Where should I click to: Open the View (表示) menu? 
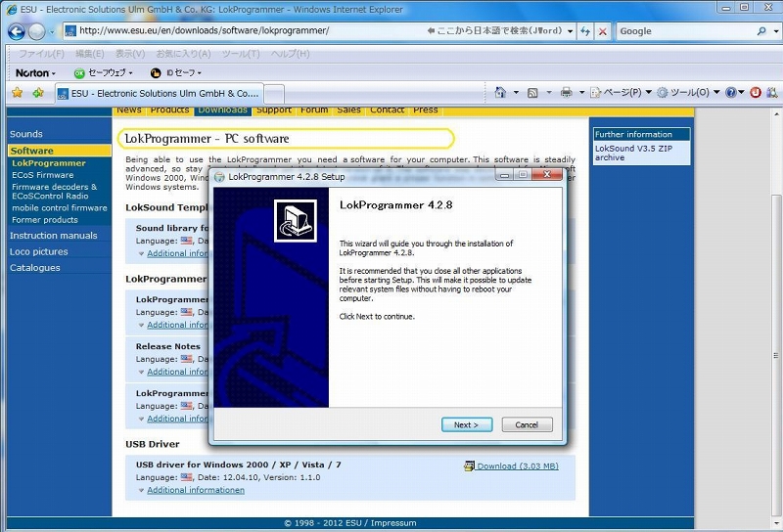[130, 54]
